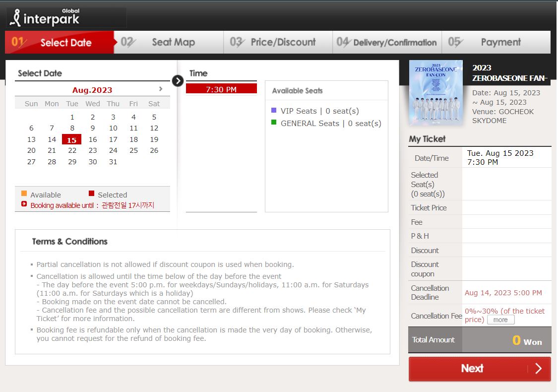Image resolution: width=558 pixels, height=392 pixels.
Task: Click the red booking notice arrow icon
Action: click(x=24, y=204)
